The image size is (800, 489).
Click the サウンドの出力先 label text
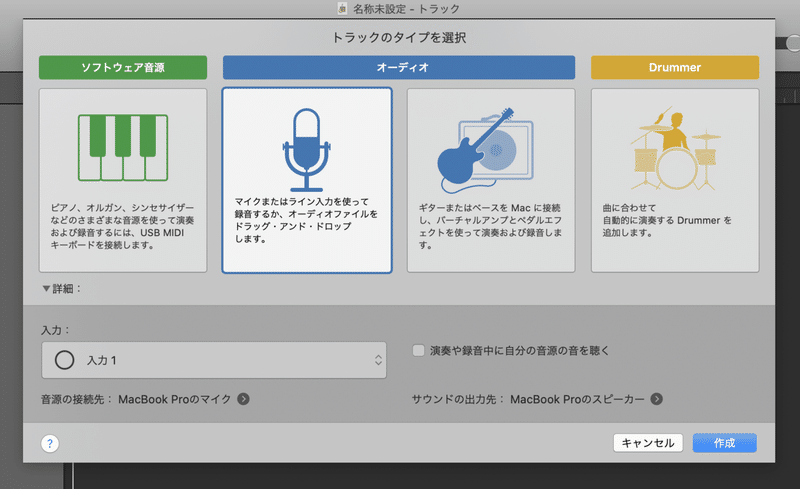tap(458, 399)
